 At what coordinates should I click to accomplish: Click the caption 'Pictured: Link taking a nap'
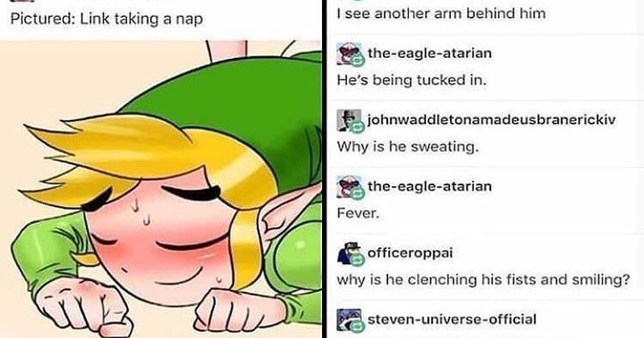pyautogui.click(x=106, y=19)
